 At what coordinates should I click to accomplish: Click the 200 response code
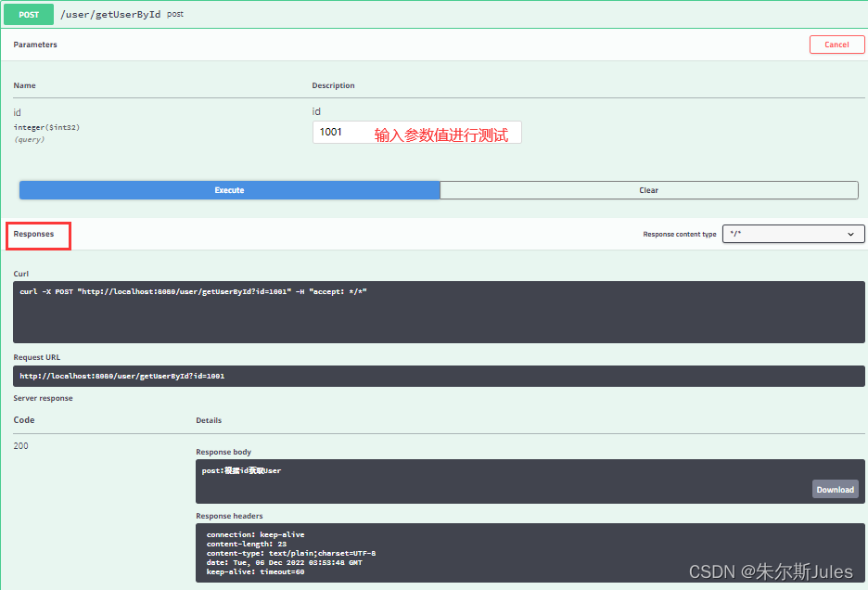point(21,445)
